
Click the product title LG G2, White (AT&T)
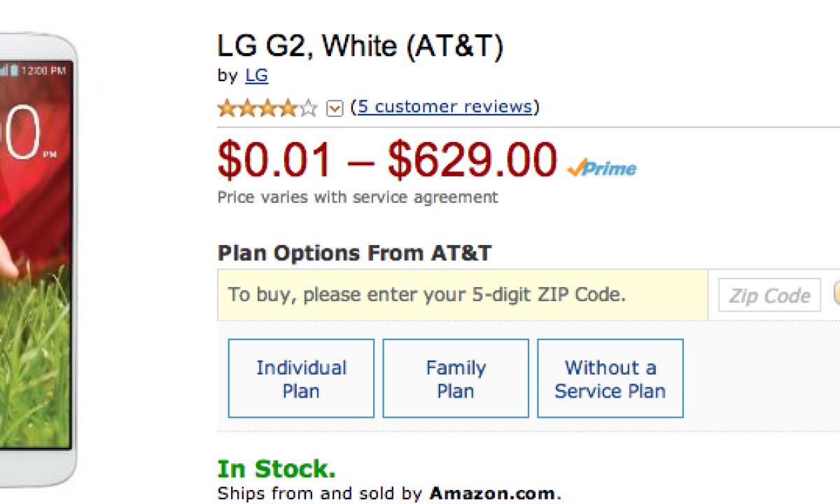click(360, 47)
